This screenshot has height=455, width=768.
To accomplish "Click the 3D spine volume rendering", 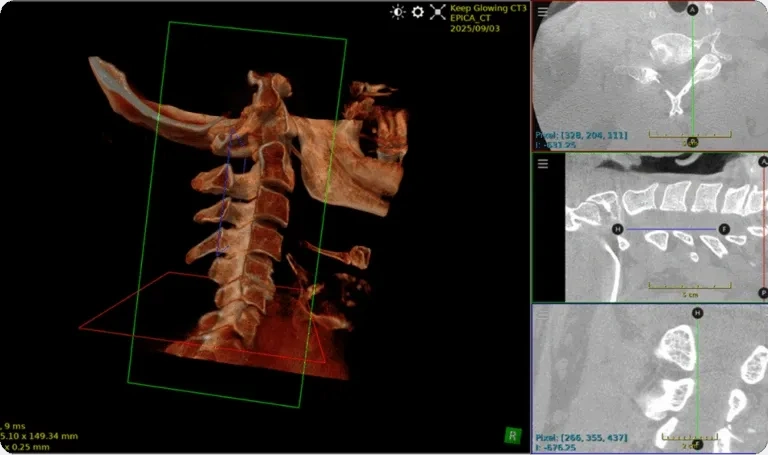I will pyautogui.click(x=250, y=230).
